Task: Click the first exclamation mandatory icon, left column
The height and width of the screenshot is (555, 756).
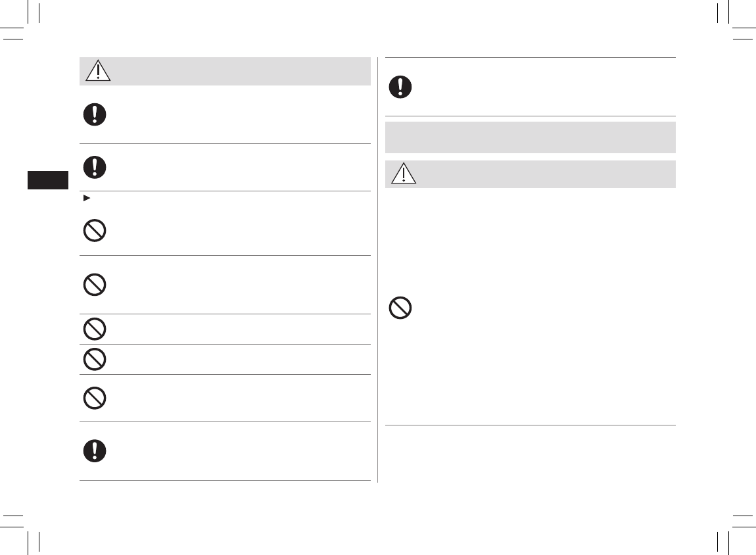Action: pyautogui.click(x=95, y=115)
